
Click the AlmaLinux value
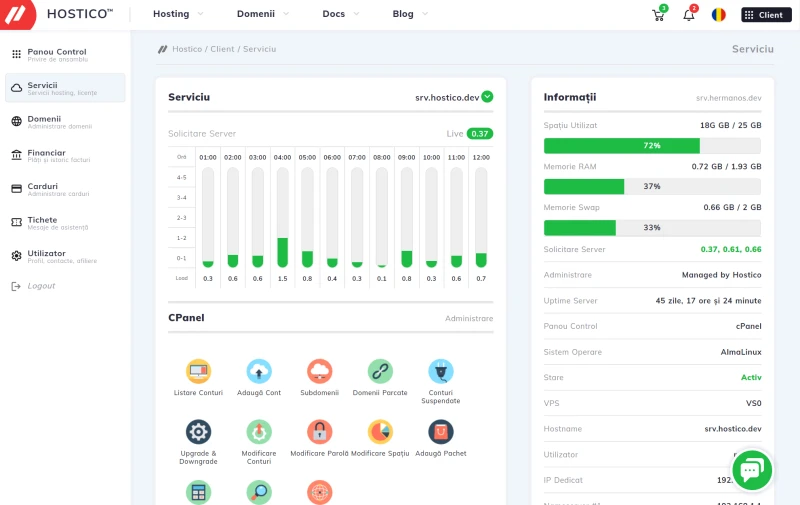coord(741,352)
